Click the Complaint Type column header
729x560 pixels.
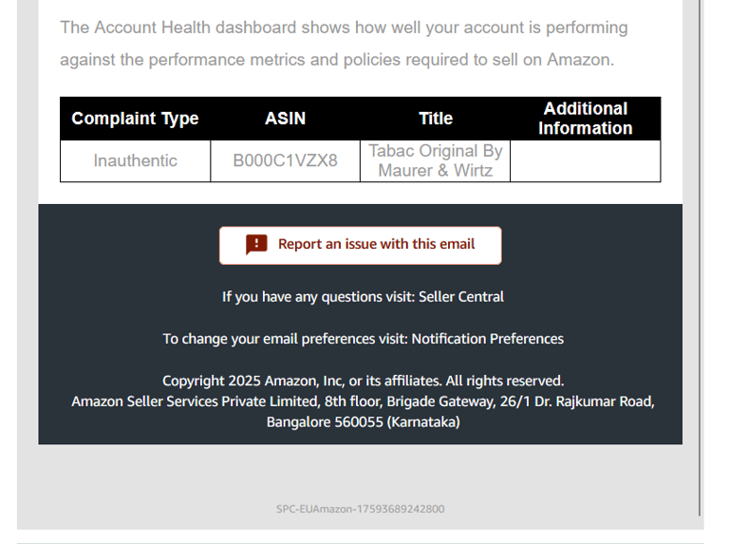coord(136,119)
